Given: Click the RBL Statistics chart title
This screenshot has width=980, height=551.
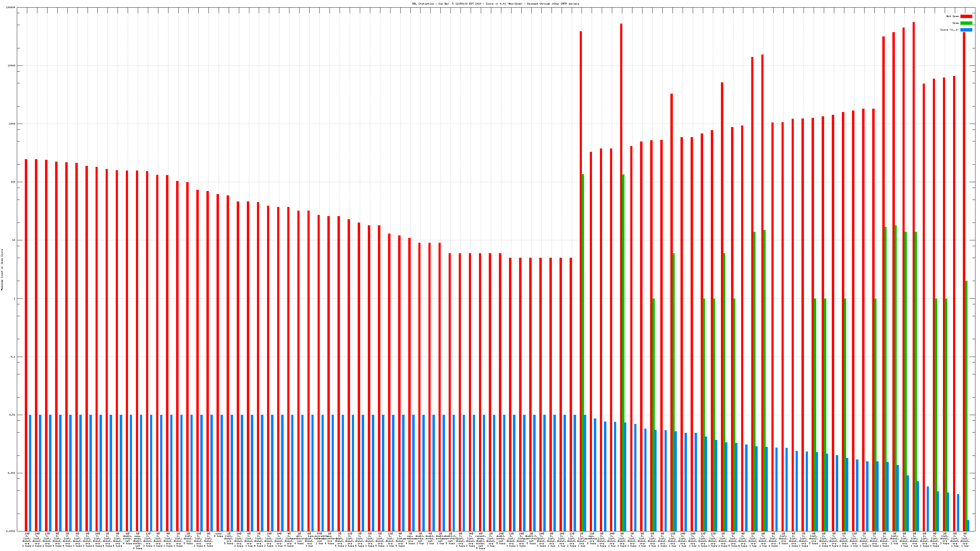Looking at the screenshot, I should tap(495, 4).
